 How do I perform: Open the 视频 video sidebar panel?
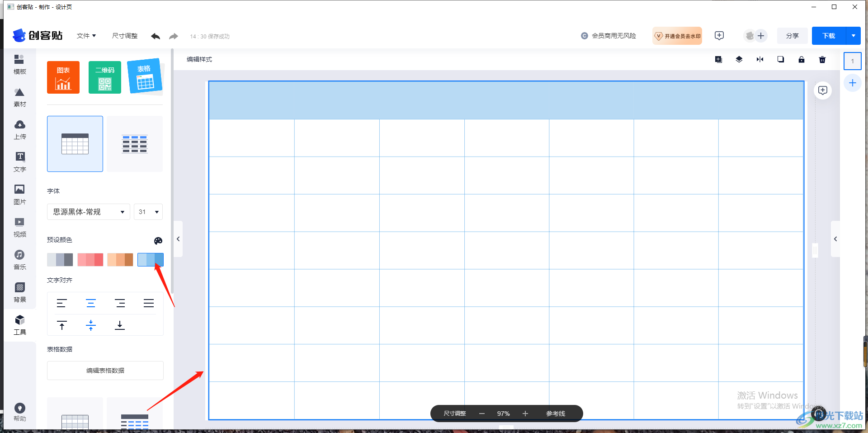[19, 228]
